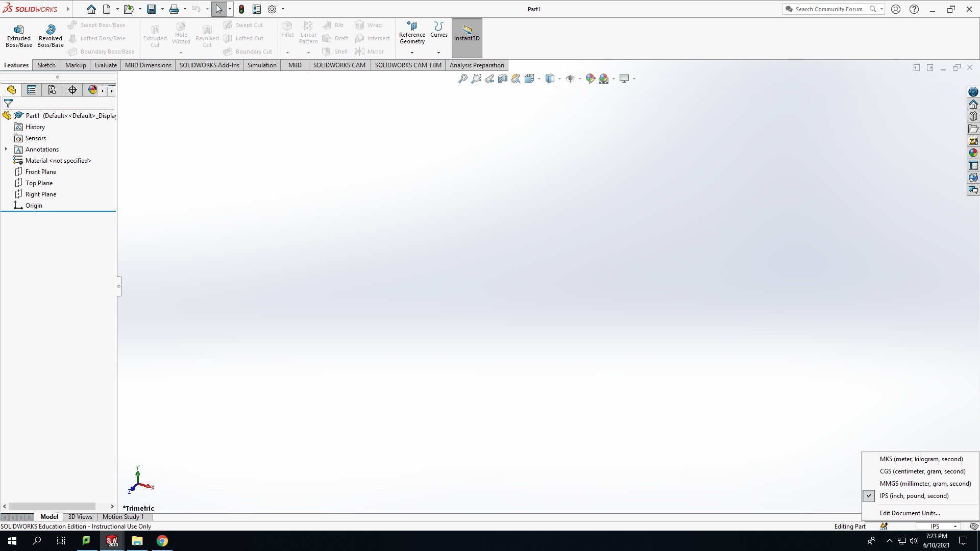
Task: Click the Edit Appearance icon
Action: tap(591, 79)
